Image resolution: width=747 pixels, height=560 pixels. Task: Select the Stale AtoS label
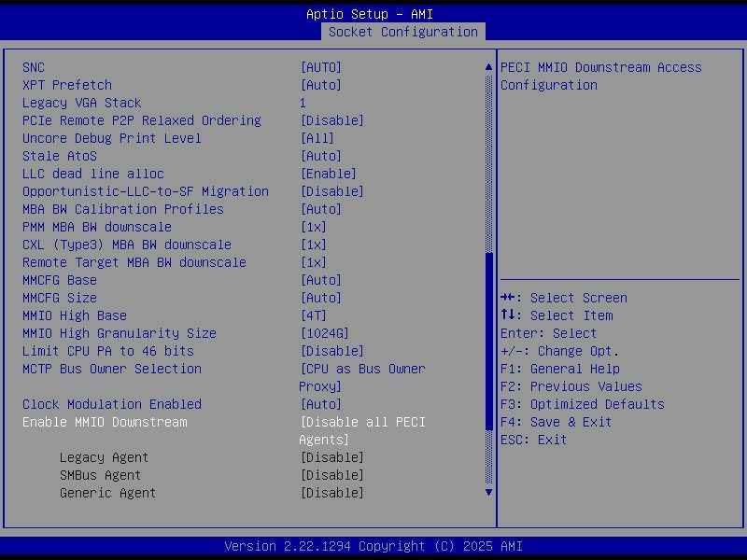pyautogui.click(x=60, y=156)
